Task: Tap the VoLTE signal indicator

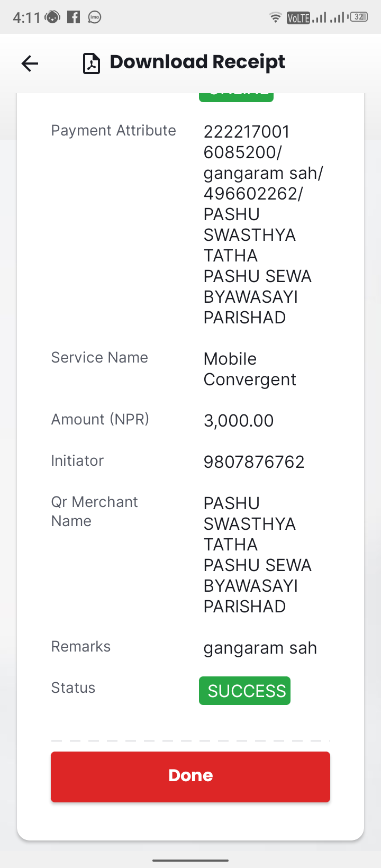Action: (x=298, y=18)
